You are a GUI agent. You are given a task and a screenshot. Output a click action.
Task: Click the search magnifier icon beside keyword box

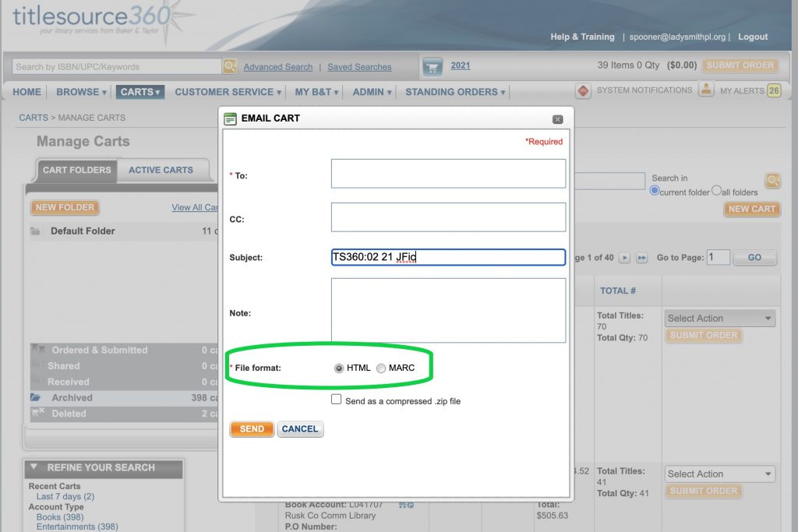click(230, 66)
